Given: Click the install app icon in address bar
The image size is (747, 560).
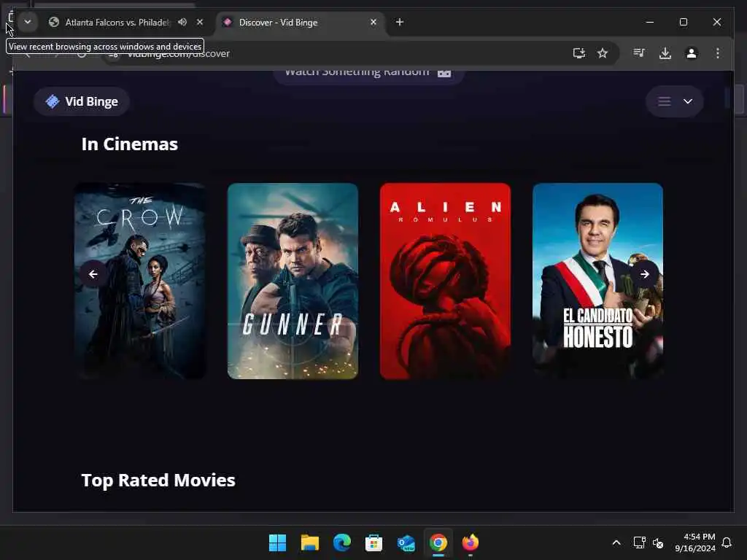Looking at the screenshot, I should pos(578,52).
